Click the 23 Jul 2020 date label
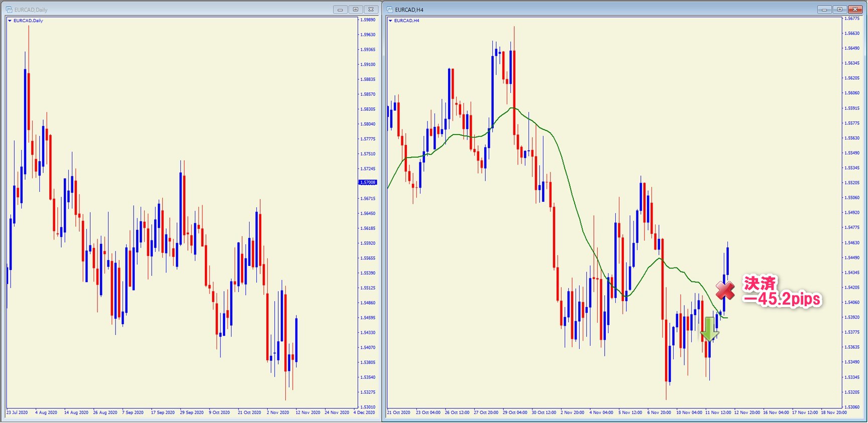This screenshot has width=868, height=423. 17,412
